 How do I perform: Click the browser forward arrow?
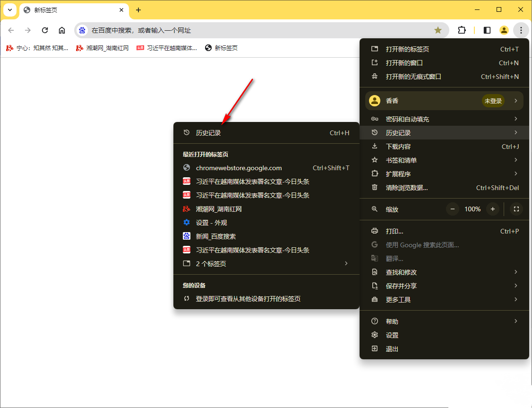point(28,30)
